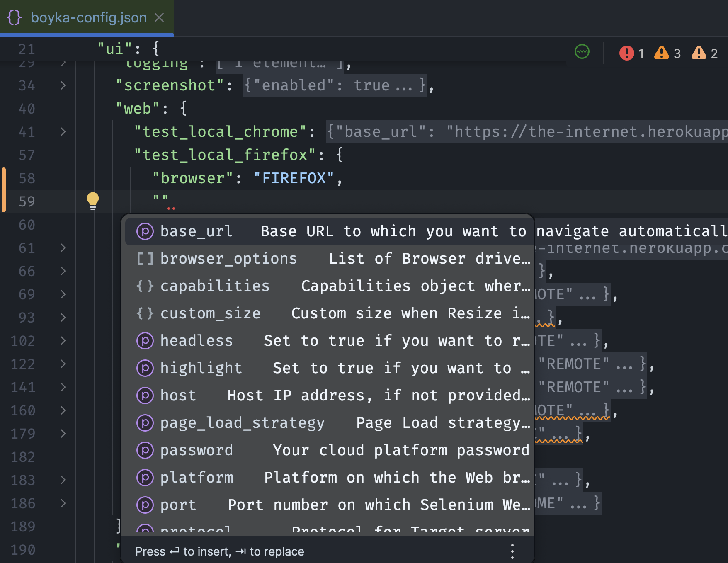Click line number 58 in gutter
The height and width of the screenshot is (563, 728).
click(x=27, y=178)
